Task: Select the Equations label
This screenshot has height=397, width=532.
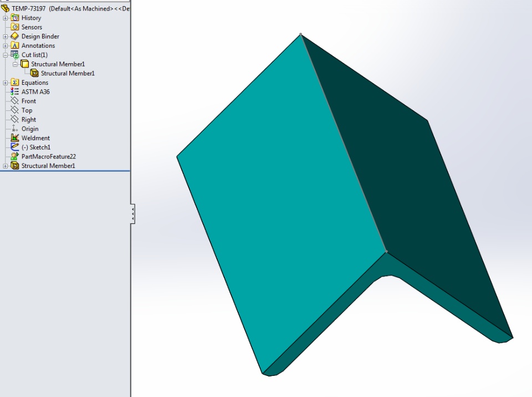Action: tap(35, 83)
